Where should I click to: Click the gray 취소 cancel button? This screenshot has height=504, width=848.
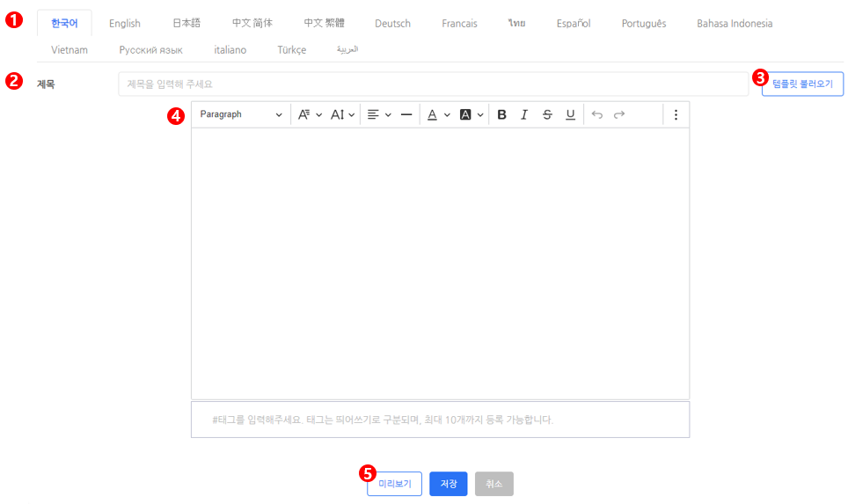[x=493, y=484]
